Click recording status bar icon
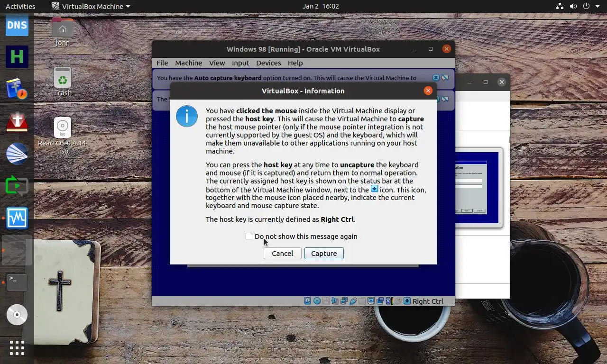607x364 pixels. 380,301
